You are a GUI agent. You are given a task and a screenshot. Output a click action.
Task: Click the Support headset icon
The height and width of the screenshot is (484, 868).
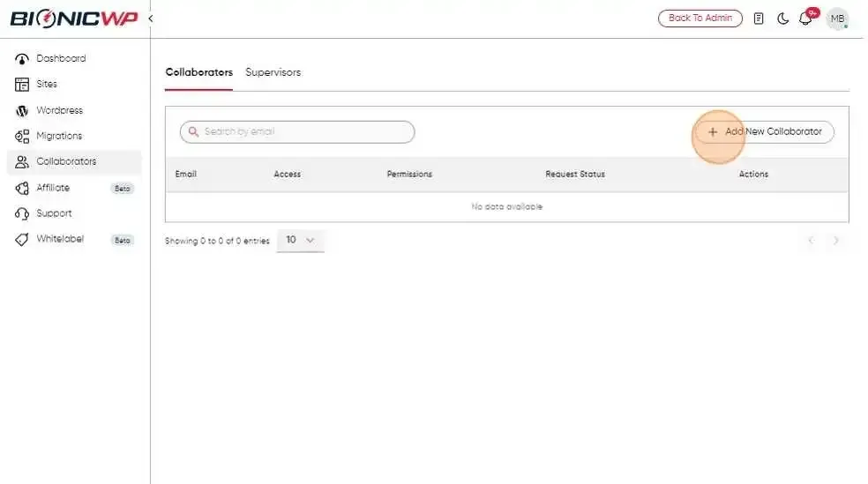pyautogui.click(x=21, y=213)
